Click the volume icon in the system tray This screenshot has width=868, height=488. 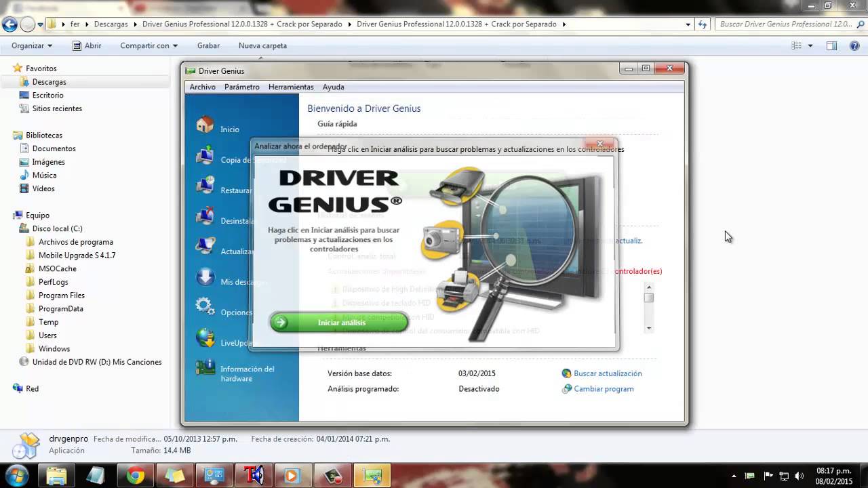(x=799, y=475)
